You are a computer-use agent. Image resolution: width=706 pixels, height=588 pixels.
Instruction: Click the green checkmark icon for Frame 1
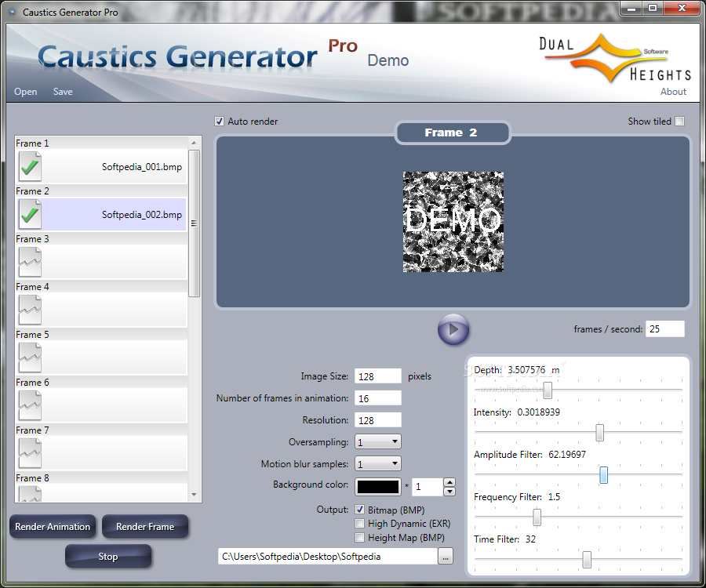(30, 166)
